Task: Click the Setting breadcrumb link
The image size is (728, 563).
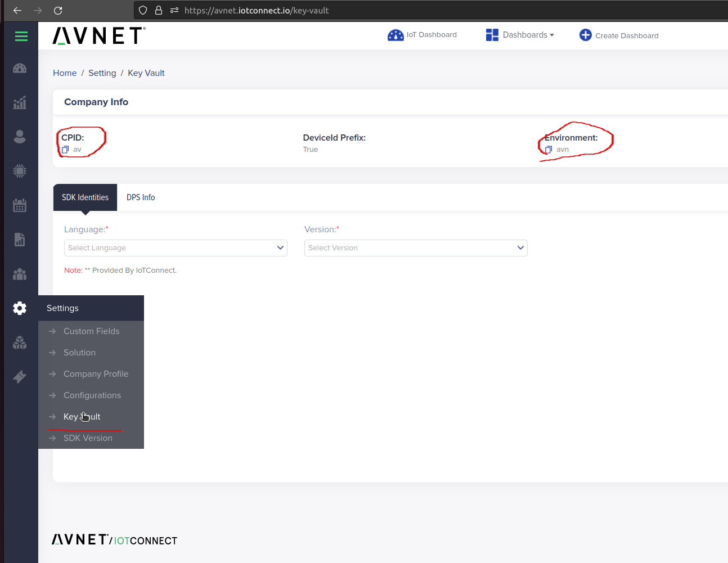Action: point(102,73)
